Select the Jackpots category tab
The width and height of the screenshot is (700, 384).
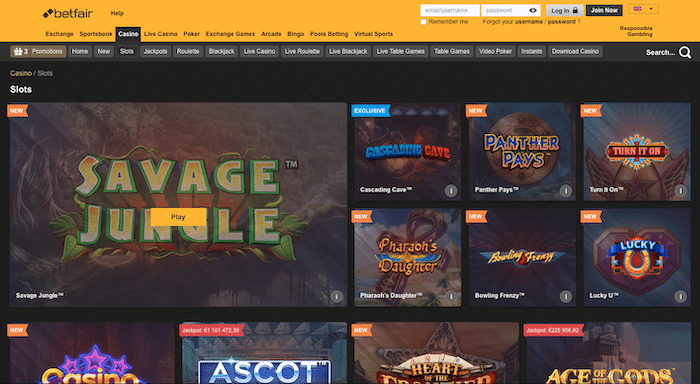coord(155,51)
